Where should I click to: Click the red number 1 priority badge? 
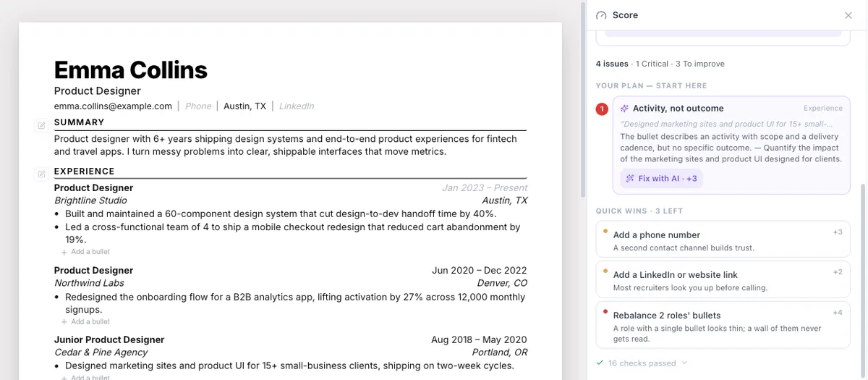click(602, 109)
